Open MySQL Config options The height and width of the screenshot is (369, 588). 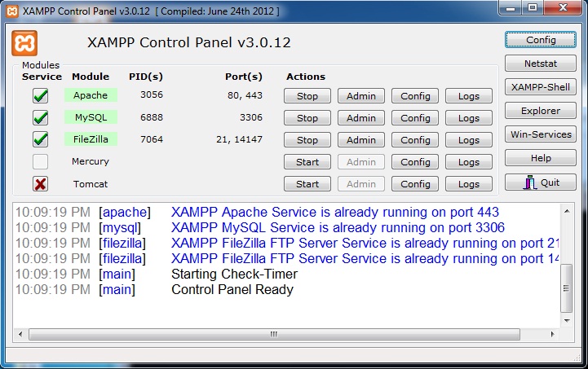pyautogui.click(x=415, y=118)
